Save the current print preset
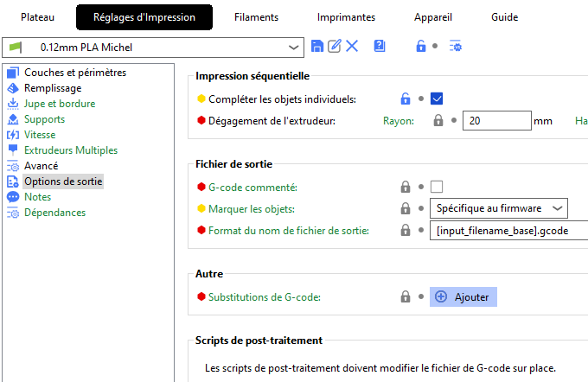The height and width of the screenshot is (382, 588). tap(316, 46)
